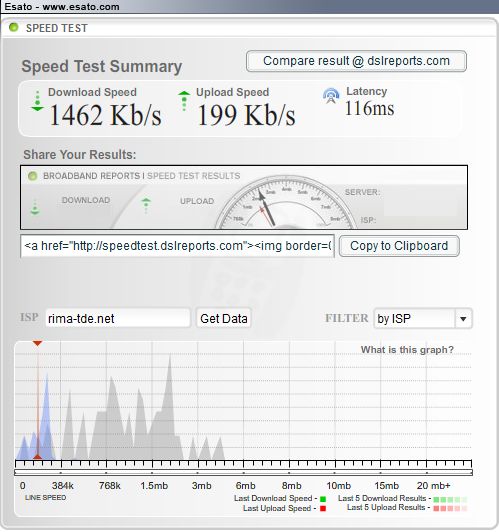This screenshot has width=499, height=532.
Task: Click the red line speed marker triangle
Action: (x=37, y=343)
